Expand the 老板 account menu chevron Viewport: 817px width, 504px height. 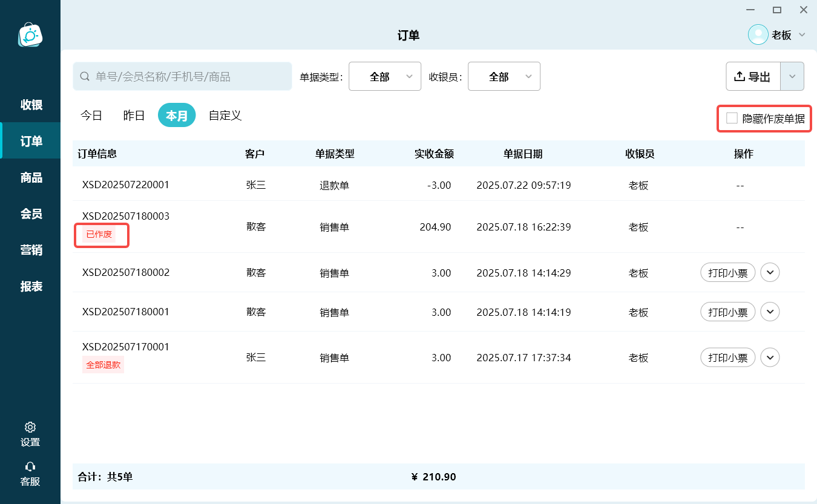802,34
